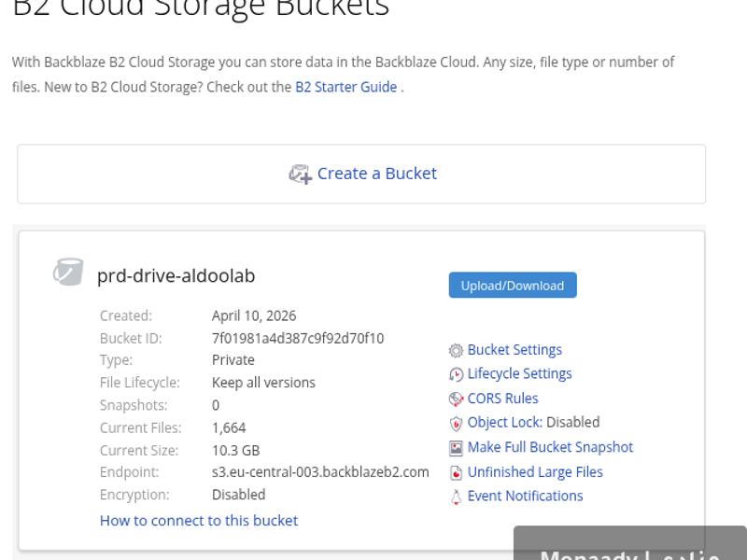Viewport: 747px width, 560px height.
Task: Open the Object Lock link
Action: pyautogui.click(x=504, y=423)
